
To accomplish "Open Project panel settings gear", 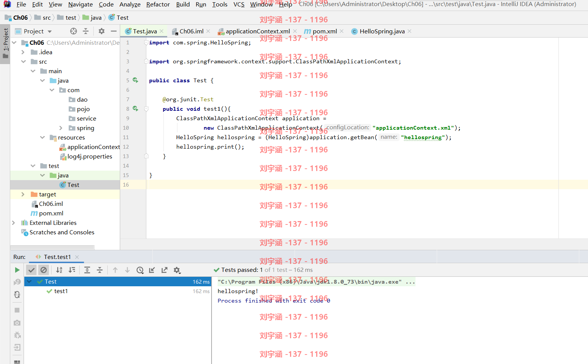I will pos(101,31).
